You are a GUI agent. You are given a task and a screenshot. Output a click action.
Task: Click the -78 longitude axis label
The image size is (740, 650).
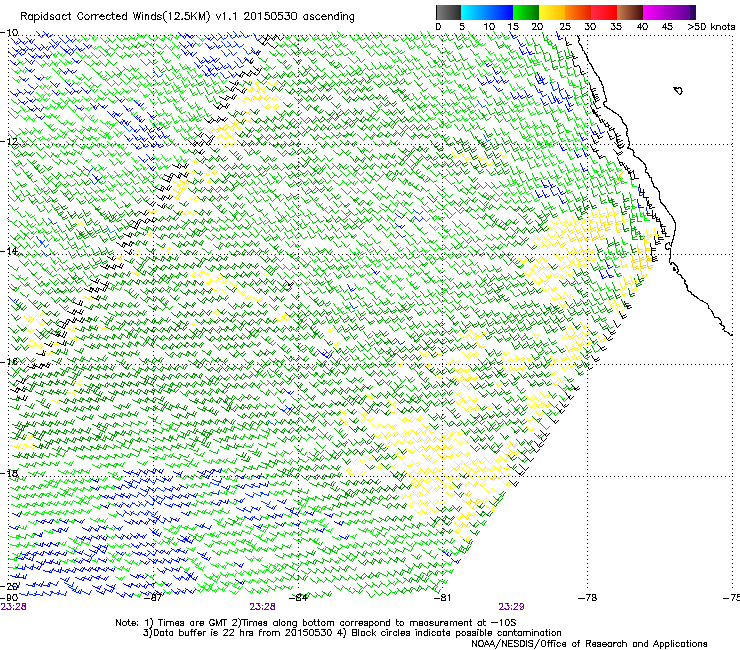pos(587,598)
